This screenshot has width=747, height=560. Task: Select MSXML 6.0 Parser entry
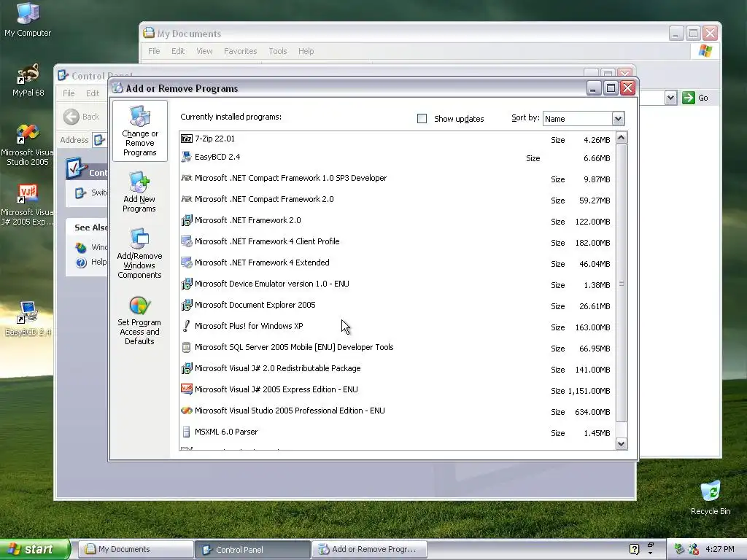[398, 432]
